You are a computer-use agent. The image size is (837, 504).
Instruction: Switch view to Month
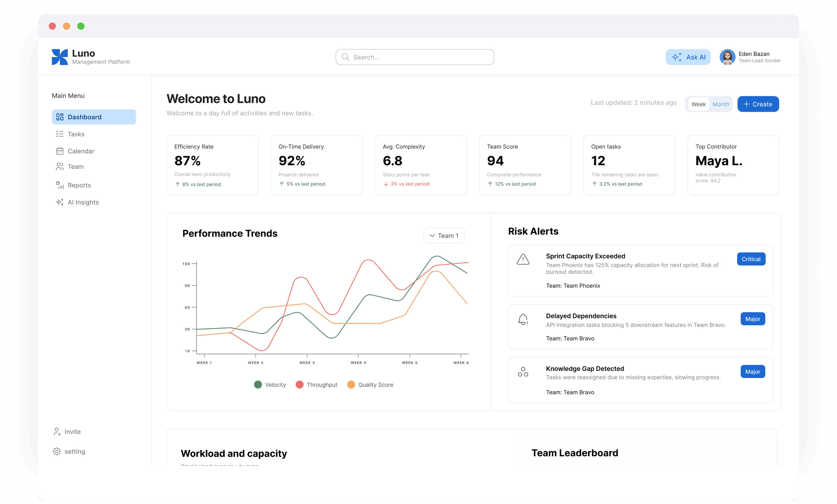click(720, 104)
